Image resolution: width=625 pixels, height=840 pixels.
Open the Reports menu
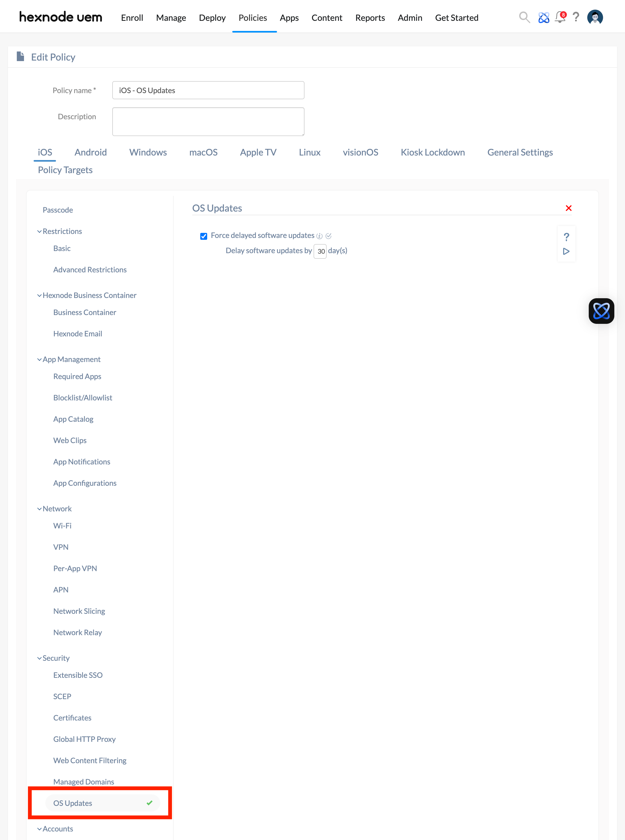pos(370,18)
